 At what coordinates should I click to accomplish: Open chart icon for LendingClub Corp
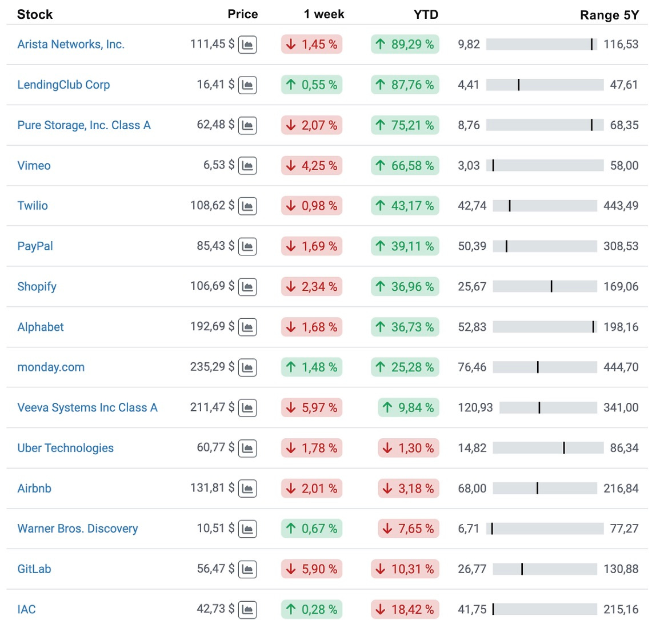(x=247, y=85)
